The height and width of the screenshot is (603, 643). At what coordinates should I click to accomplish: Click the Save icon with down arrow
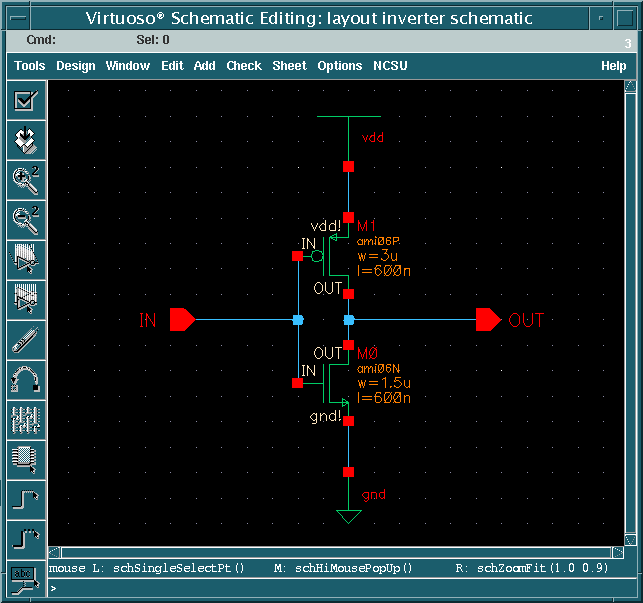pos(26,140)
